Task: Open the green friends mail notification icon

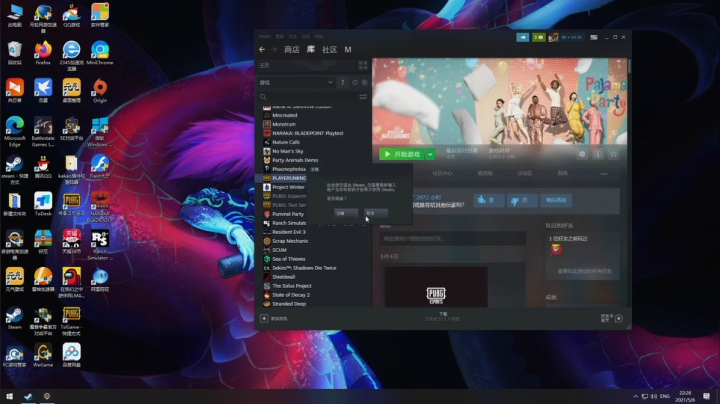Action: tap(539, 37)
